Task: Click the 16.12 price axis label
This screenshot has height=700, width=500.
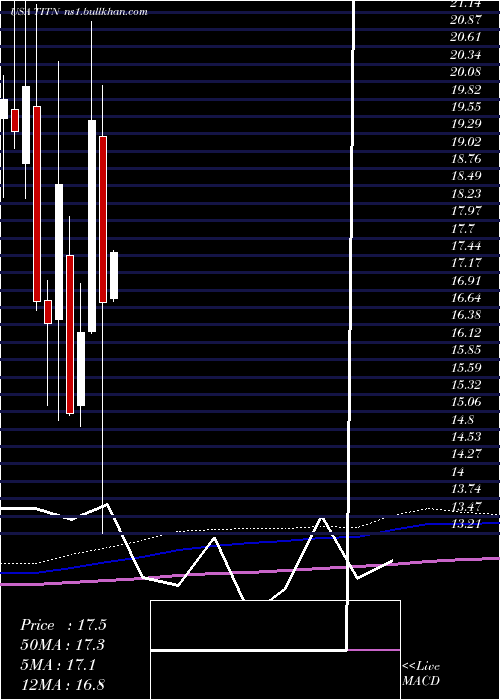Action: 466,333
